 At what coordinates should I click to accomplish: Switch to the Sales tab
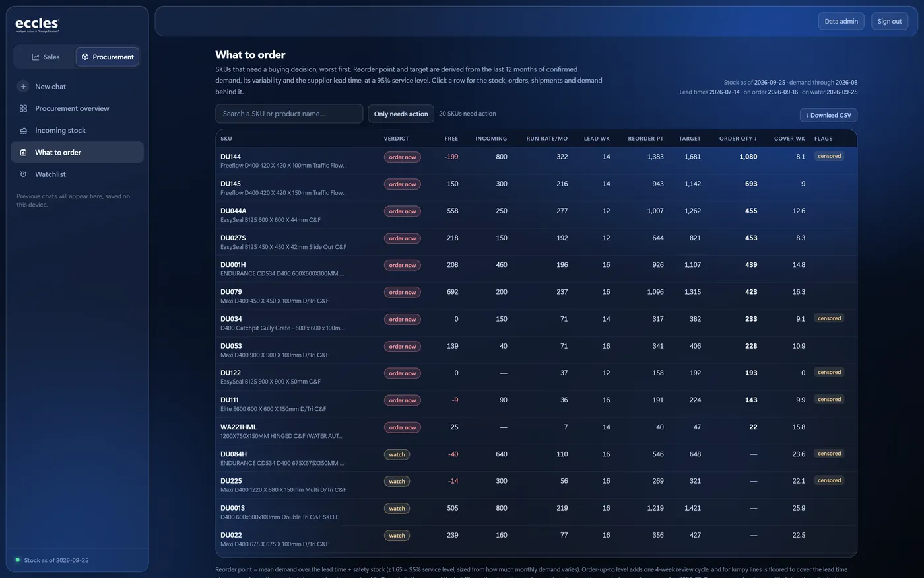(x=45, y=57)
